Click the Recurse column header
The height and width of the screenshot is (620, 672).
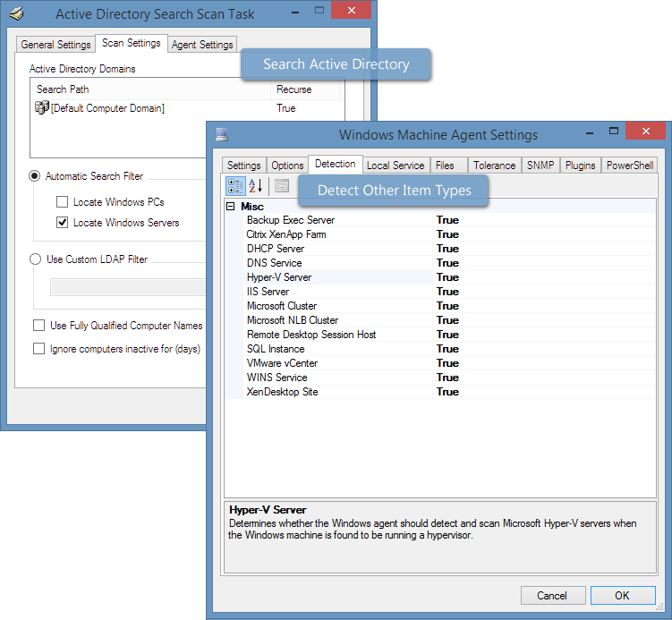305,89
